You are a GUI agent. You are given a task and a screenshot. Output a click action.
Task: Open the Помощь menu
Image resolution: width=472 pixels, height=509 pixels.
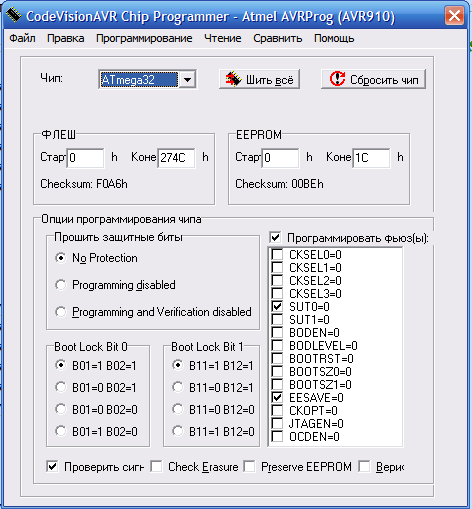pos(334,38)
